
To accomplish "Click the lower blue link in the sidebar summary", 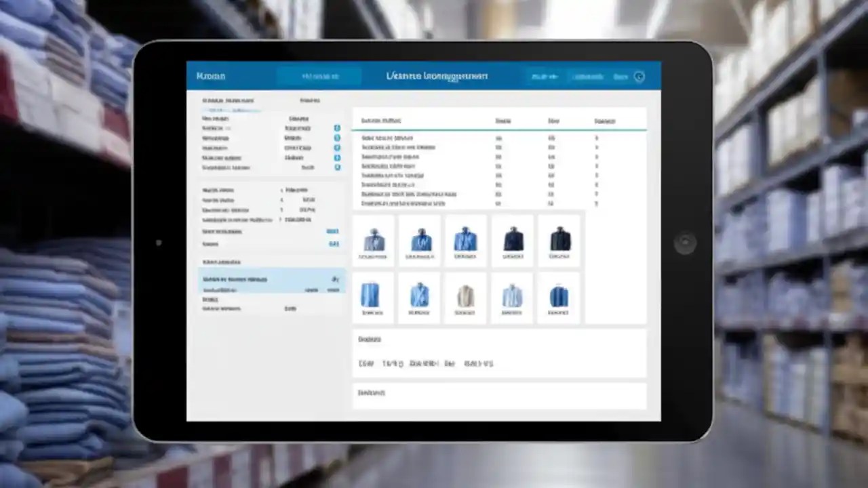I will point(334,244).
